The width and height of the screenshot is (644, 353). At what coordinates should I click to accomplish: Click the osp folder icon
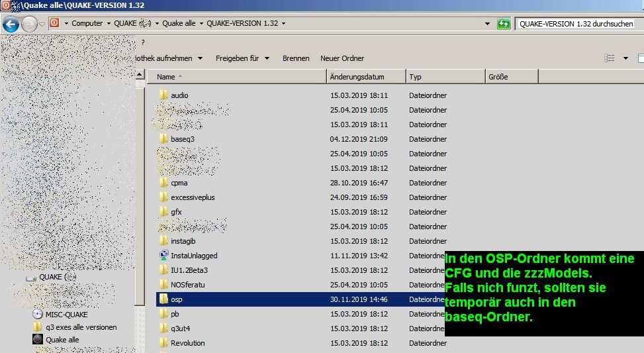click(x=163, y=299)
